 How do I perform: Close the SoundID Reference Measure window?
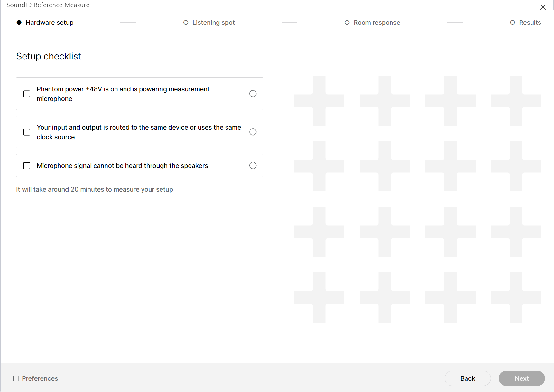543,7
